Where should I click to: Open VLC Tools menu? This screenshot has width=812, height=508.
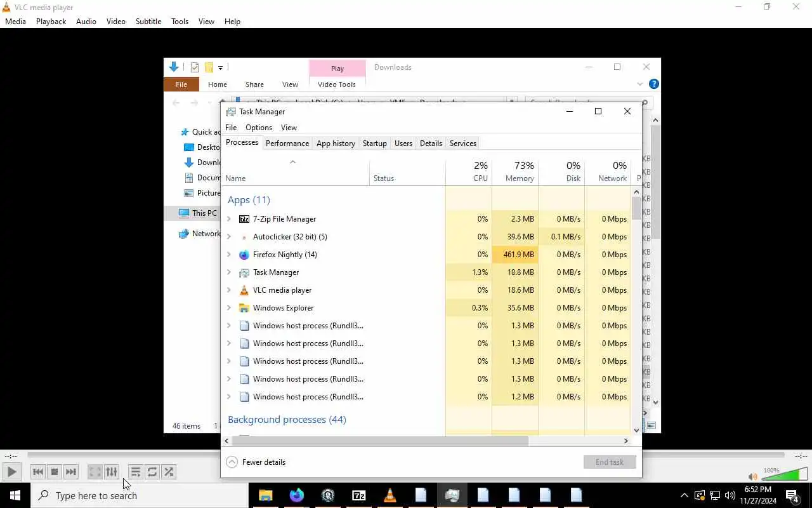(x=180, y=21)
